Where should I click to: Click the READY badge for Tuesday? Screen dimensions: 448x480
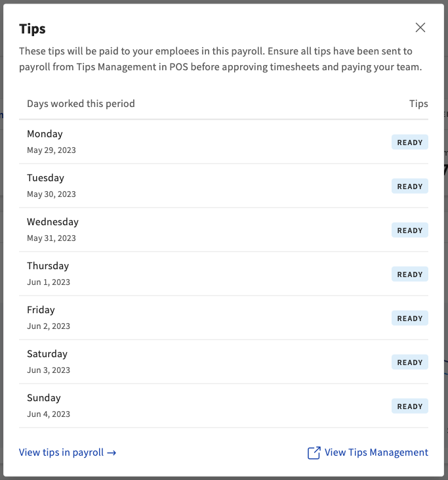(x=410, y=186)
